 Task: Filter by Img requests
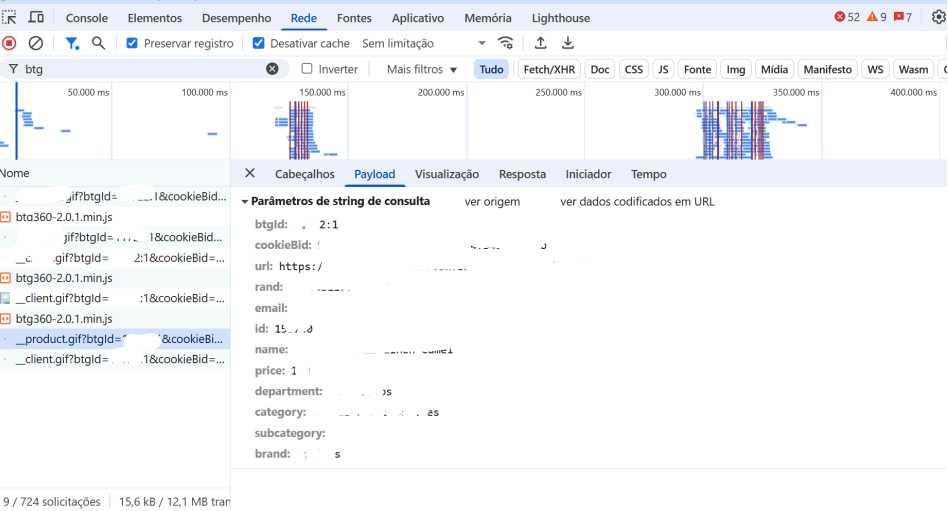pyautogui.click(x=736, y=69)
